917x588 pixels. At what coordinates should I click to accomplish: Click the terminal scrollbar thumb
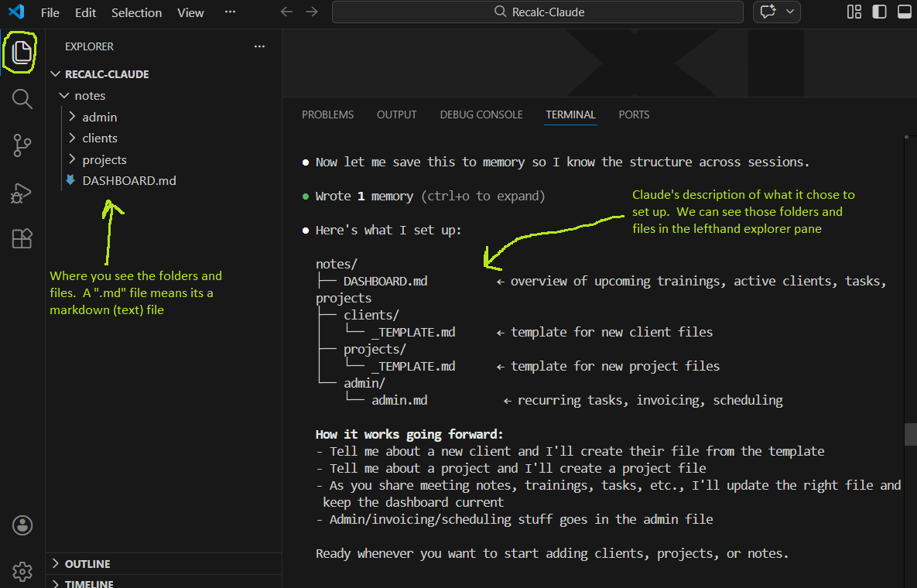(x=911, y=434)
